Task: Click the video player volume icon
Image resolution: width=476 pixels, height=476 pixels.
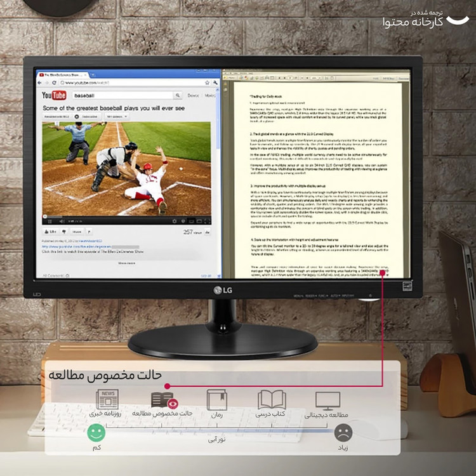Action: pos(61,221)
